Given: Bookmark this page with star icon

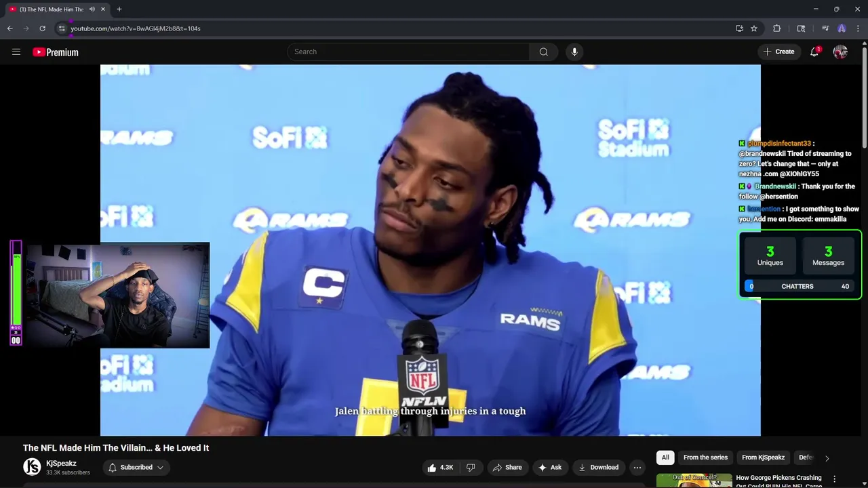Looking at the screenshot, I should tap(754, 28).
